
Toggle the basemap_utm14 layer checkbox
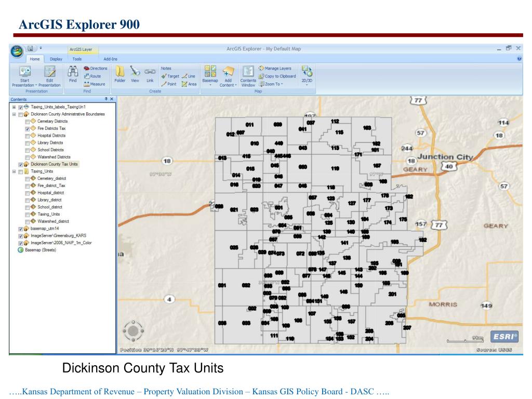point(21,229)
